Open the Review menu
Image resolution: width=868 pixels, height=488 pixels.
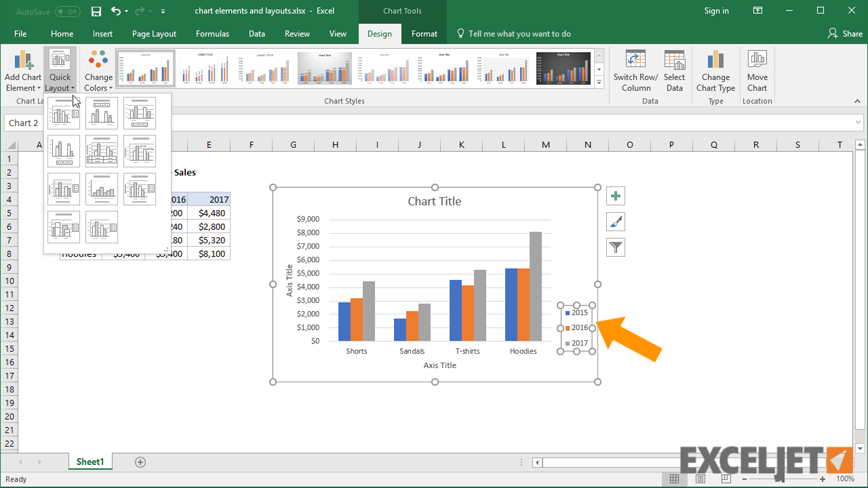tap(298, 33)
